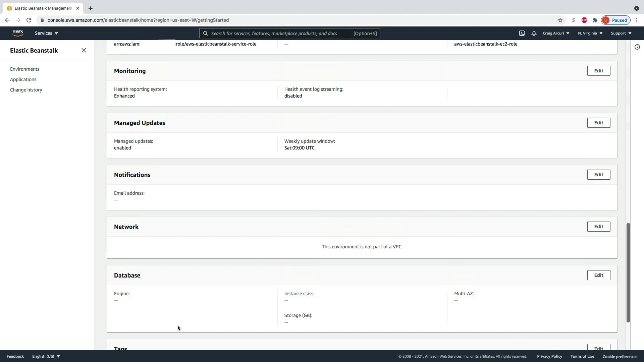644x362 pixels.
Task: Go to Environments in the sidebar
Action: 25,69
